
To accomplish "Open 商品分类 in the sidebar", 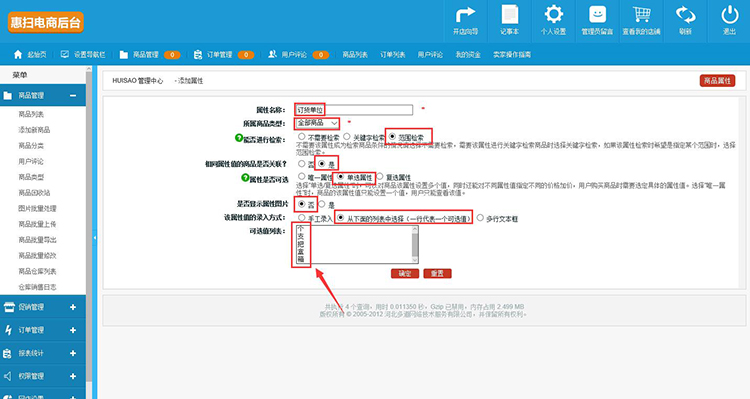I will [x=31, y=145].
